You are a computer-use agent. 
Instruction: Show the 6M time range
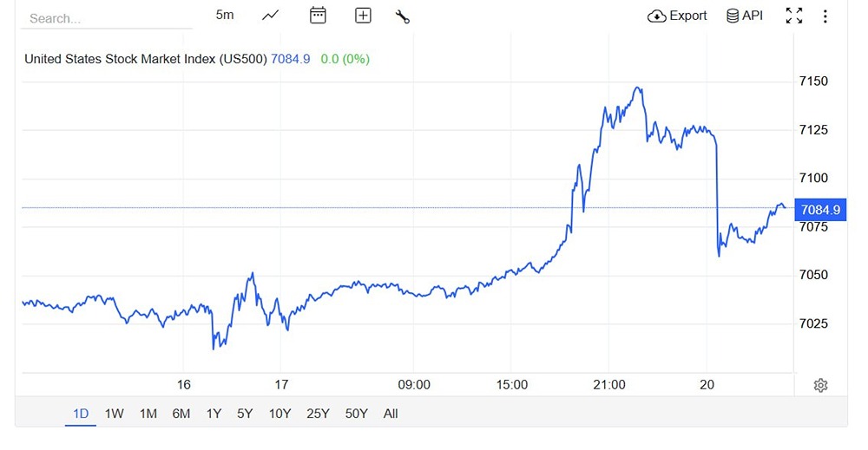coord(181,414)
